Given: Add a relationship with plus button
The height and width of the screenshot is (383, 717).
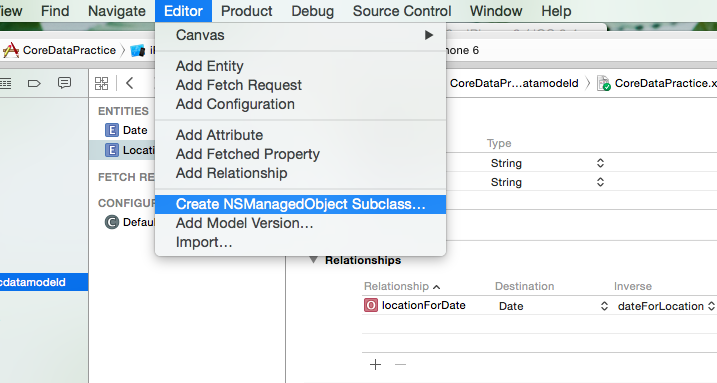Looking at the screenshot, I should (x=375, y=365).
